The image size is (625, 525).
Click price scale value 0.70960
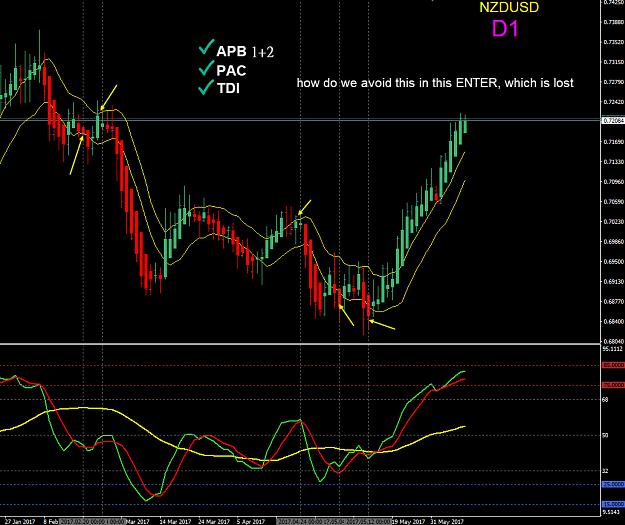pyautogui.click(x=614, y=181)
